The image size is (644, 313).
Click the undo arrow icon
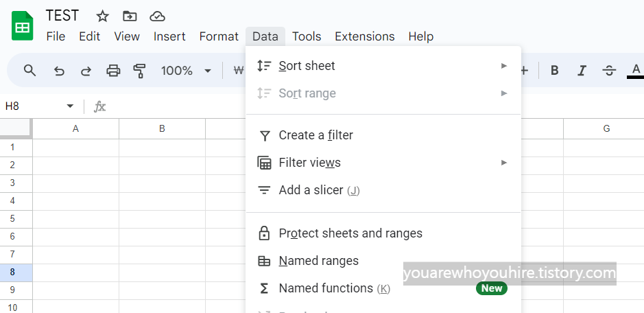[x=59, y=70]
